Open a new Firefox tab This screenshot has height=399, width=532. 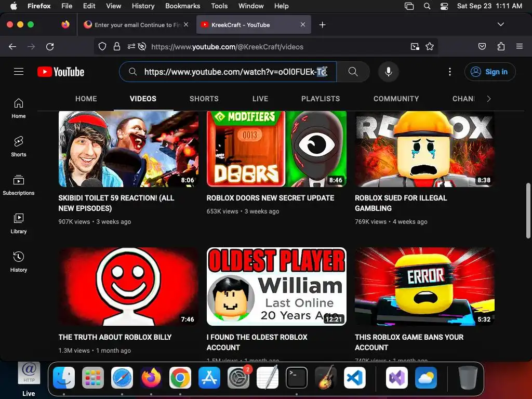click(x=322, y=25)
